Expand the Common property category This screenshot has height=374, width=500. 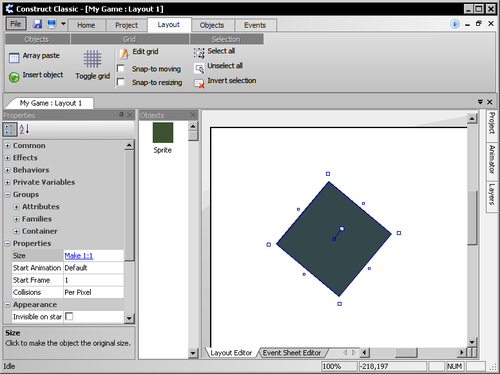7,146
